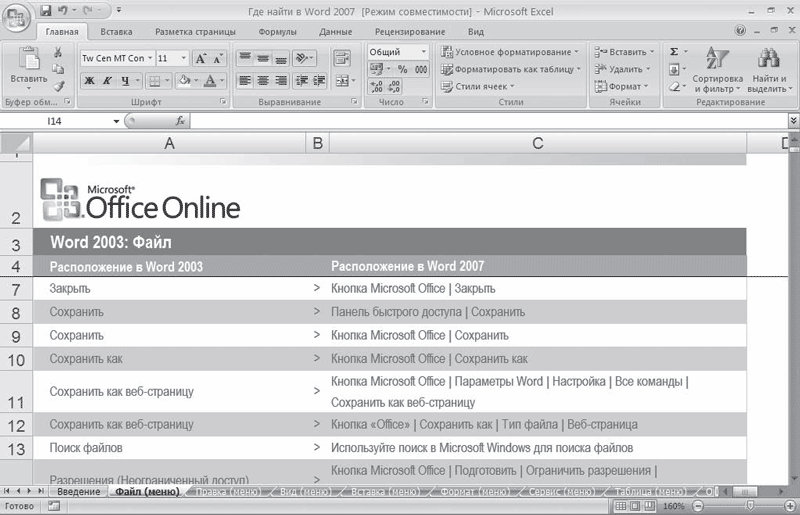Open the Fill down icon
The width and height of the screenshot is (800, 515).
click(x=674, y=69)
